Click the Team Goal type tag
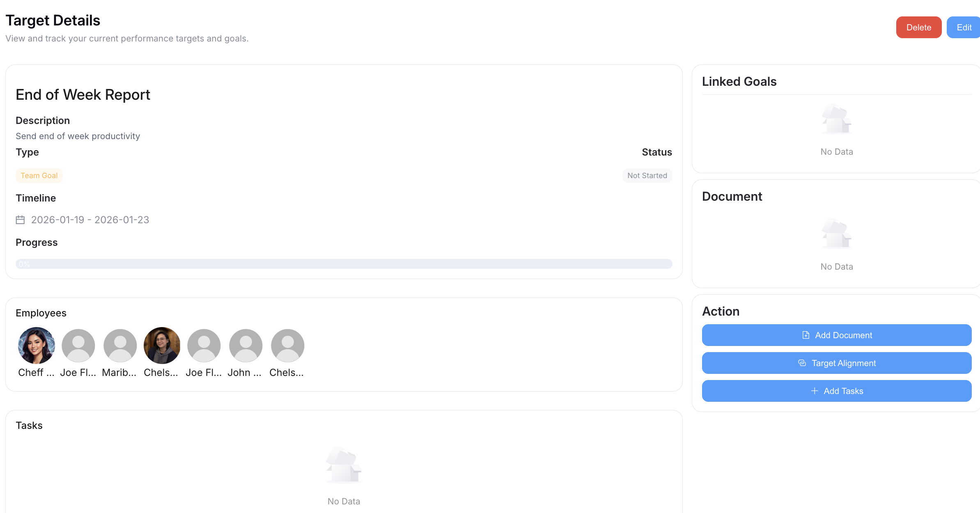The height and width of the screenshot is (513, 980). (39, 176)
